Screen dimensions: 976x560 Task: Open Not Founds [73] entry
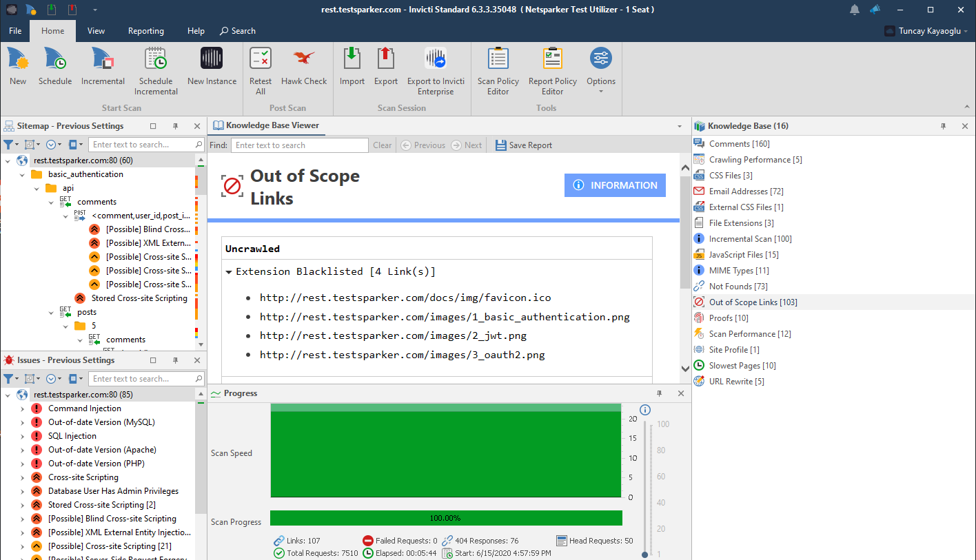click(738, 287)
